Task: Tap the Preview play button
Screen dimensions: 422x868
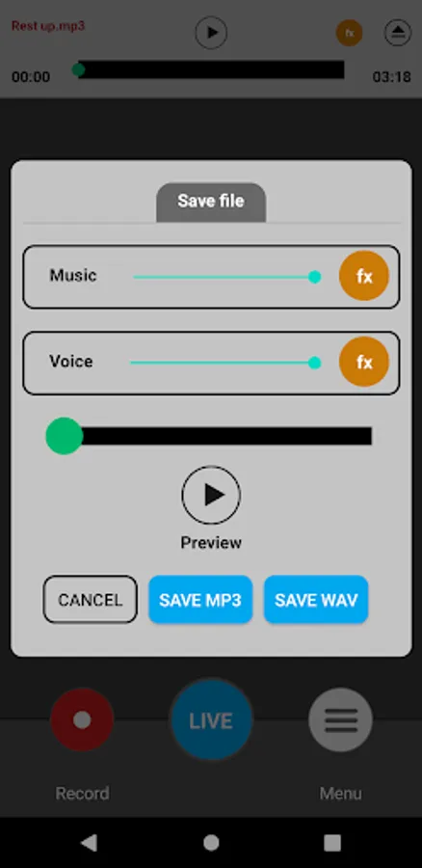Action: click(211, 495)
